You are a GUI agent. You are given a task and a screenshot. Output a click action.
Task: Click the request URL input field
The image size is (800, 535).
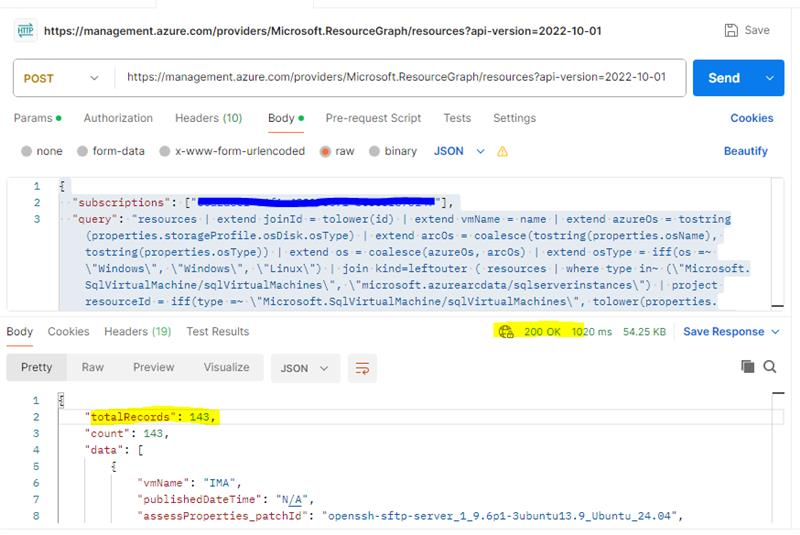[396, 77]
